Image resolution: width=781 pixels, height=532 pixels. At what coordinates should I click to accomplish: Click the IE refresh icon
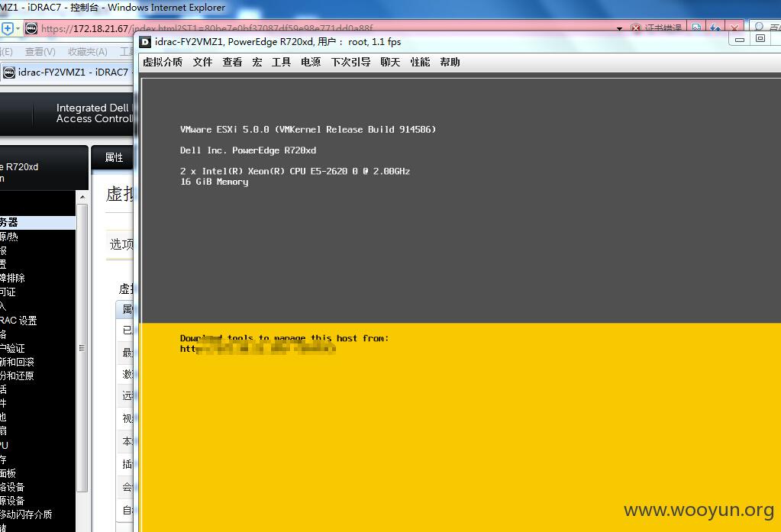[716, 28]
